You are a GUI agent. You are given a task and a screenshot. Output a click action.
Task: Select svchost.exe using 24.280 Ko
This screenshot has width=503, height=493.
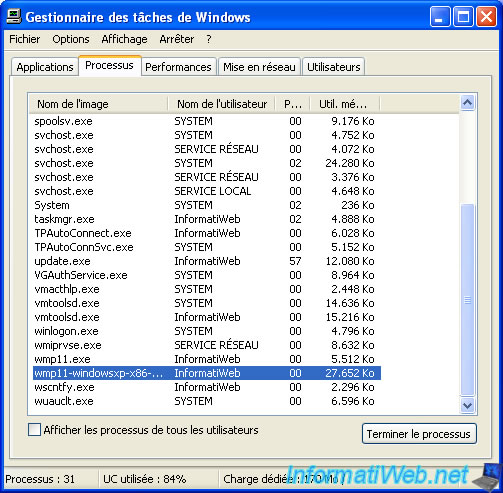point(207,163)
